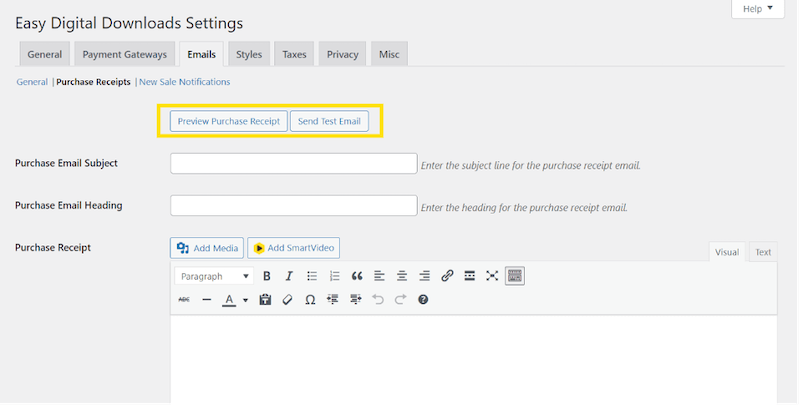The image size is (800, 405).
Task: Select Purchase Receipts subsection
Action: [x=93, y=82]
